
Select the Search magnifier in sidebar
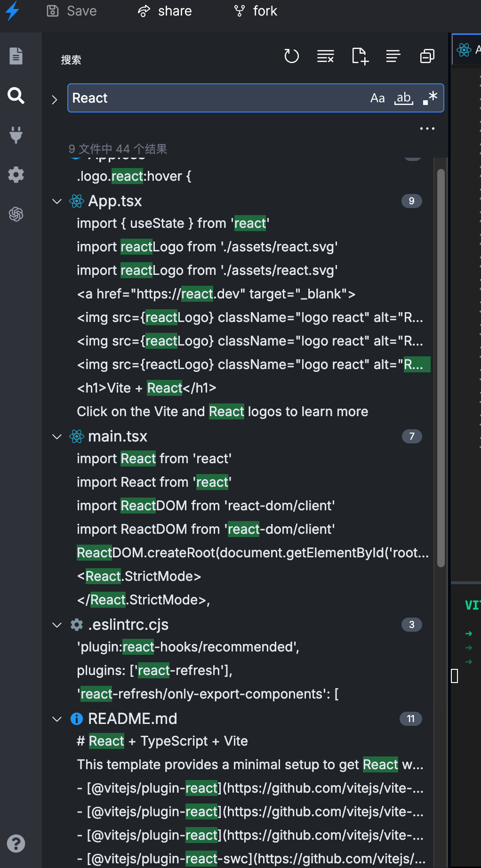[x=16, y=96]
